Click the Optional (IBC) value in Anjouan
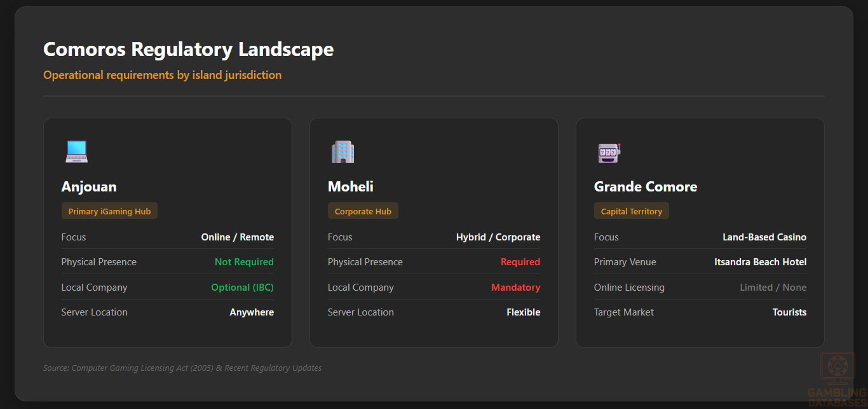 [x=242, y=288]
